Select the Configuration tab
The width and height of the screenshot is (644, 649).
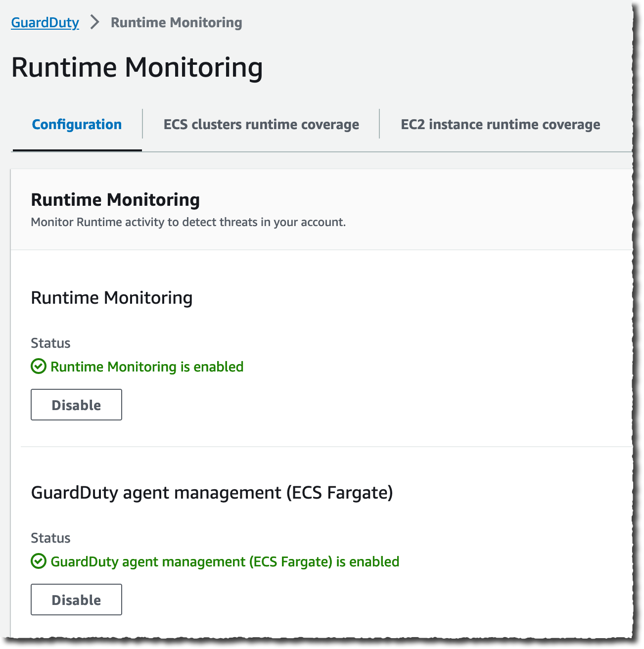77,125
